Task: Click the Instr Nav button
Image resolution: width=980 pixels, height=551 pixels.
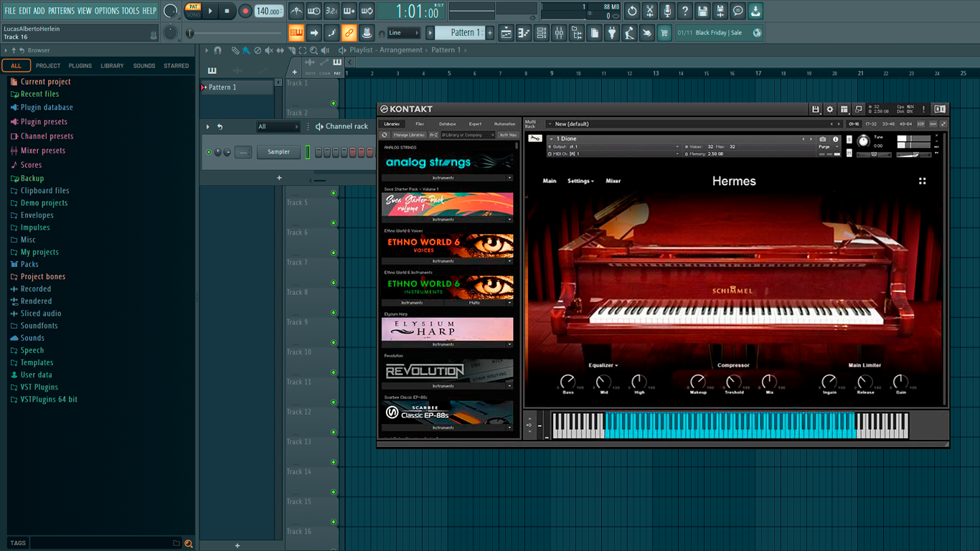Action: click(508, 135)
